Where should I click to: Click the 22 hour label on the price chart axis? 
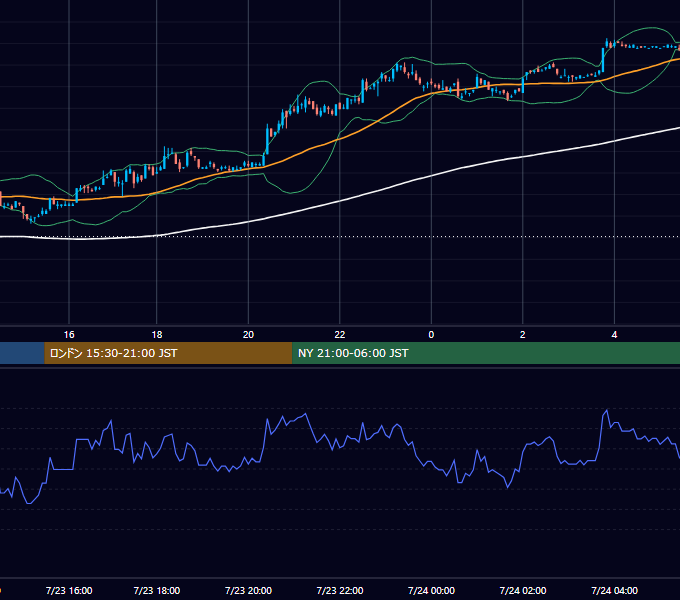[x=340, y=335]
